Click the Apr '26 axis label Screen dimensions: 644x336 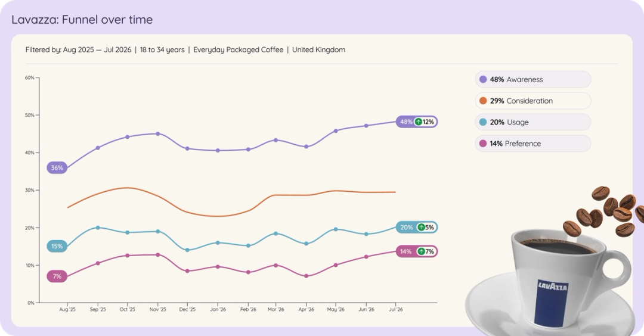click(x=306, y=310)
